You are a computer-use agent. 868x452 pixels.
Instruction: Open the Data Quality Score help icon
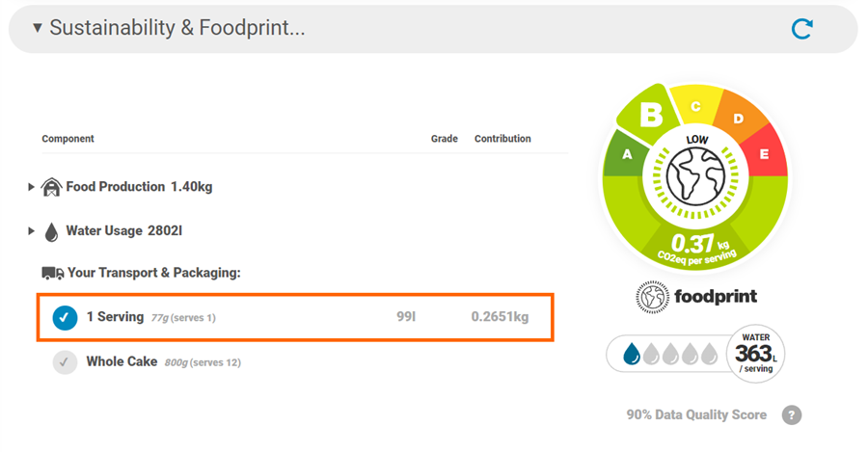pyautogui.click(x=792, y=415)
